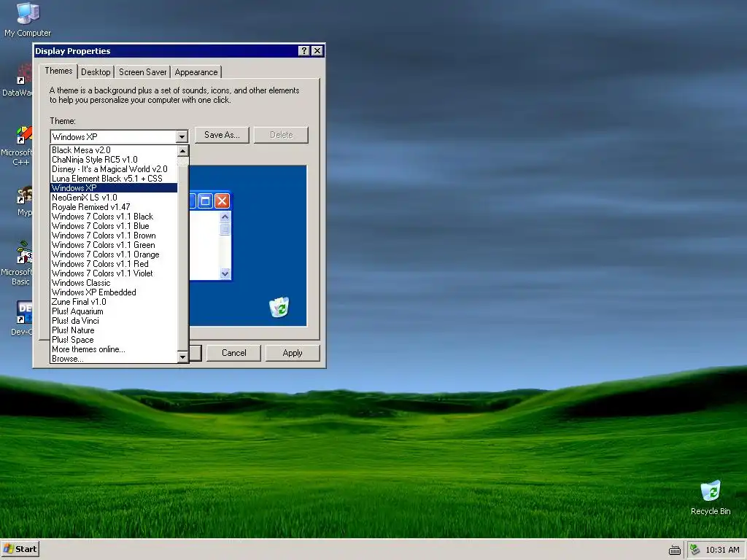Viewport: 747px width, 560px height.
Task: Select Royale Remixed v1.47 theme
Action: click(x=114, y=207)
